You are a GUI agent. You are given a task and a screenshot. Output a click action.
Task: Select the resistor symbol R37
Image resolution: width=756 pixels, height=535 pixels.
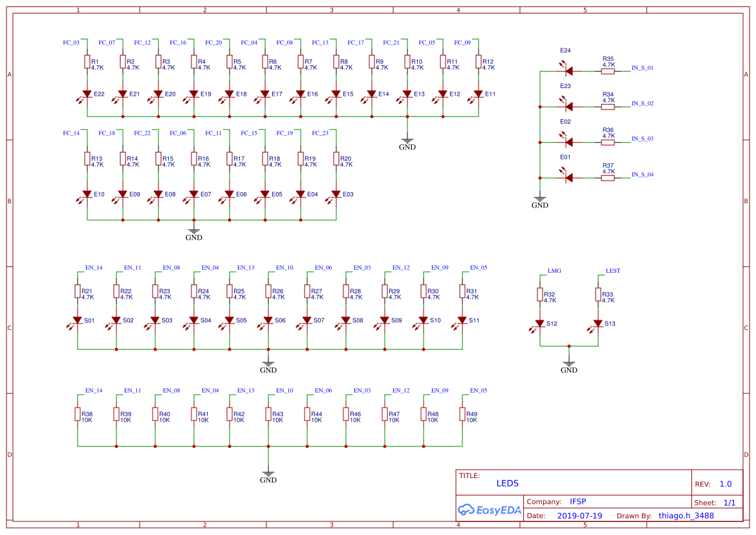(607, 178)
